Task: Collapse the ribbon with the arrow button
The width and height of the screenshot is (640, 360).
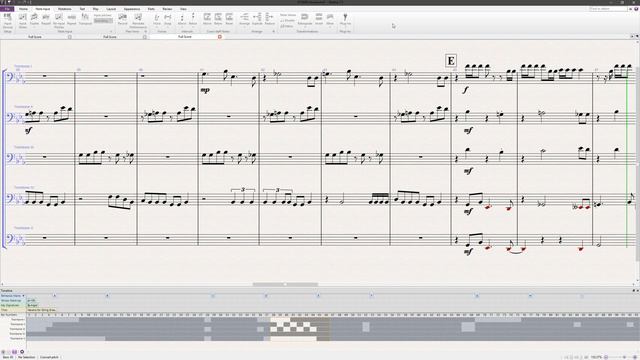Action: (630, 9)
